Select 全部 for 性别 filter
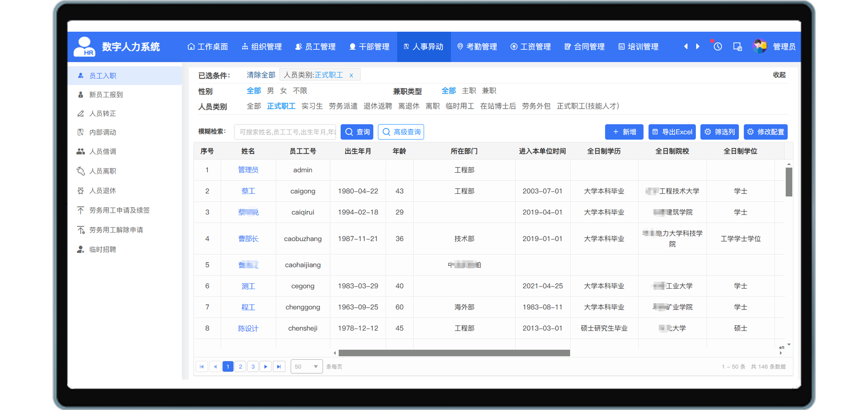This screenshot has height=410, width=868. point(253,91)
